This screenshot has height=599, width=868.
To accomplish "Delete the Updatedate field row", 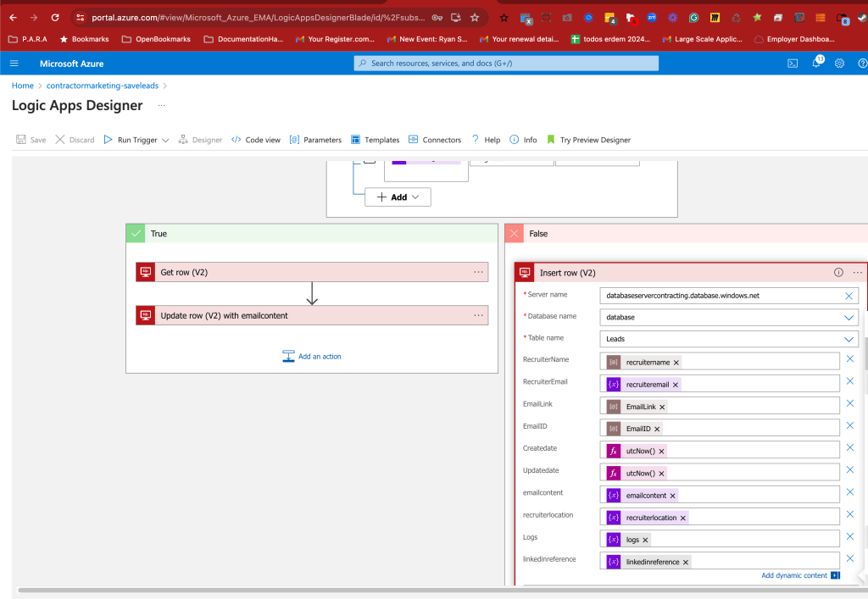I will click(849, 469).
